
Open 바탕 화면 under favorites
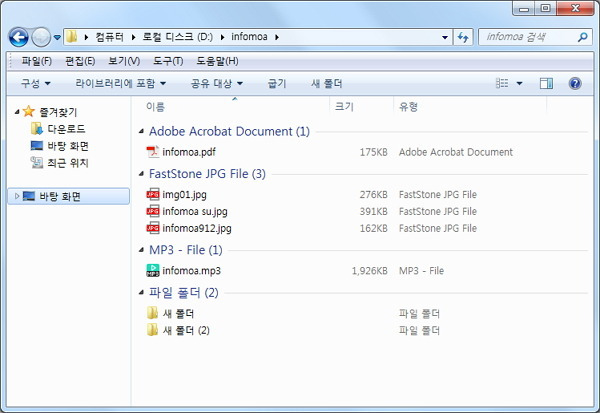click(x=68, y=146)
